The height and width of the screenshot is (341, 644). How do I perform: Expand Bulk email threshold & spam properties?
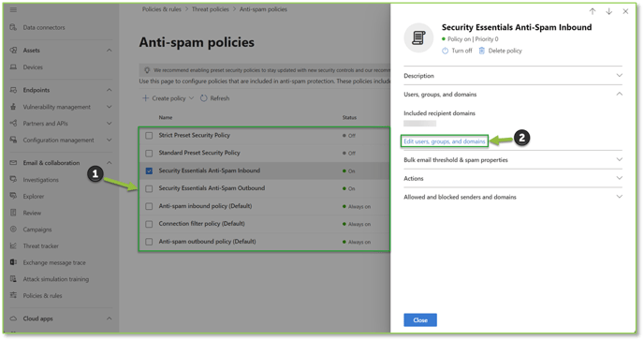coord(513,160)
